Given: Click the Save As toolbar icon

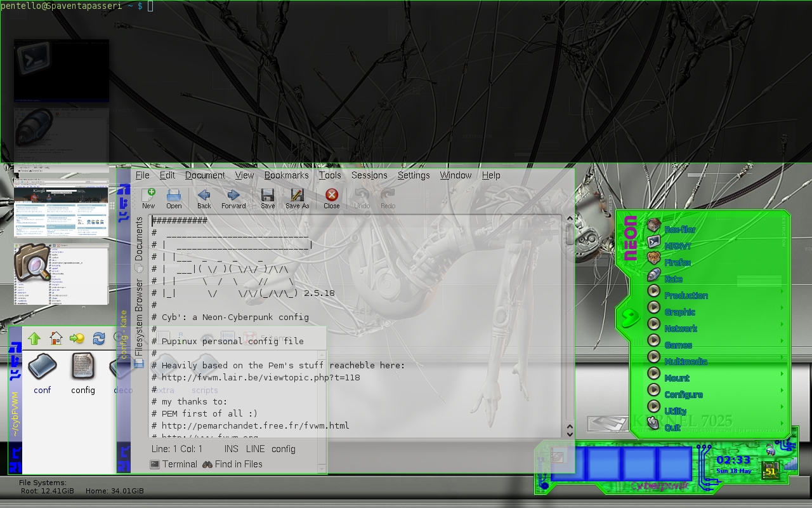Looking at the screenshot, I should 297,198.
